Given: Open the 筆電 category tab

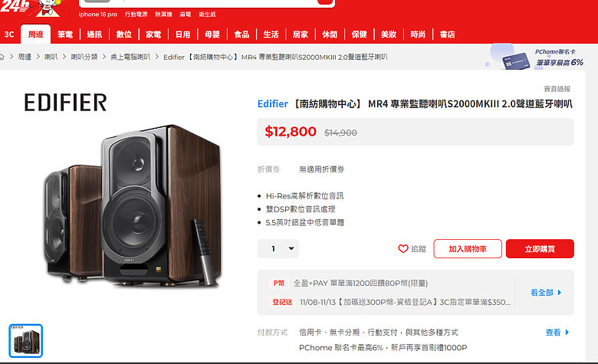Looking at the screenshot, I should 65,34.
